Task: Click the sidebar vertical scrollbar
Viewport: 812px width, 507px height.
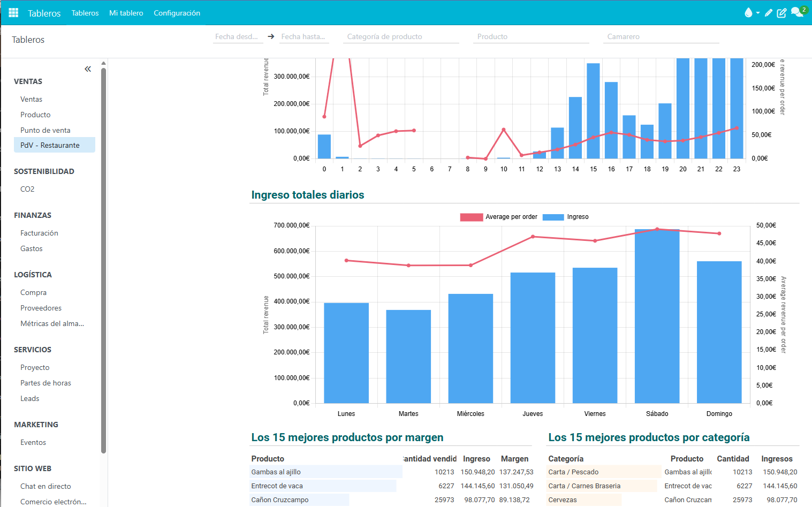Action: click(x=103, y=260)
